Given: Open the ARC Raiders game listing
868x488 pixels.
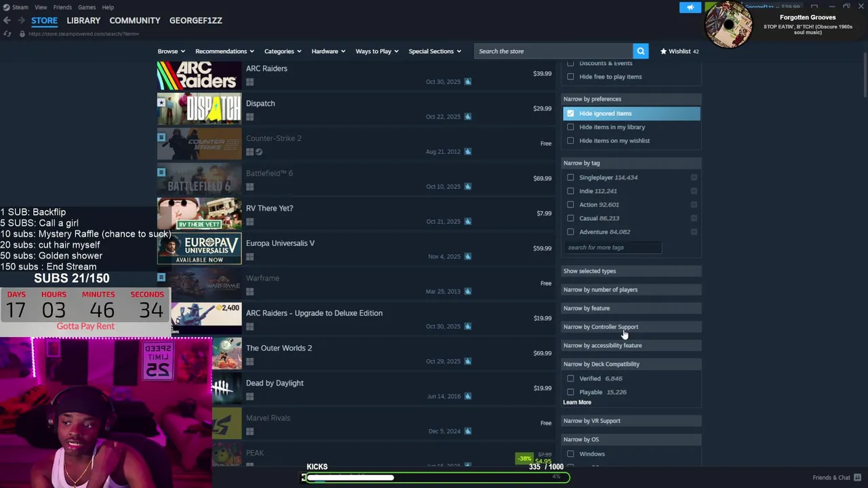Looking at the screenshot, I should (355, 75).
